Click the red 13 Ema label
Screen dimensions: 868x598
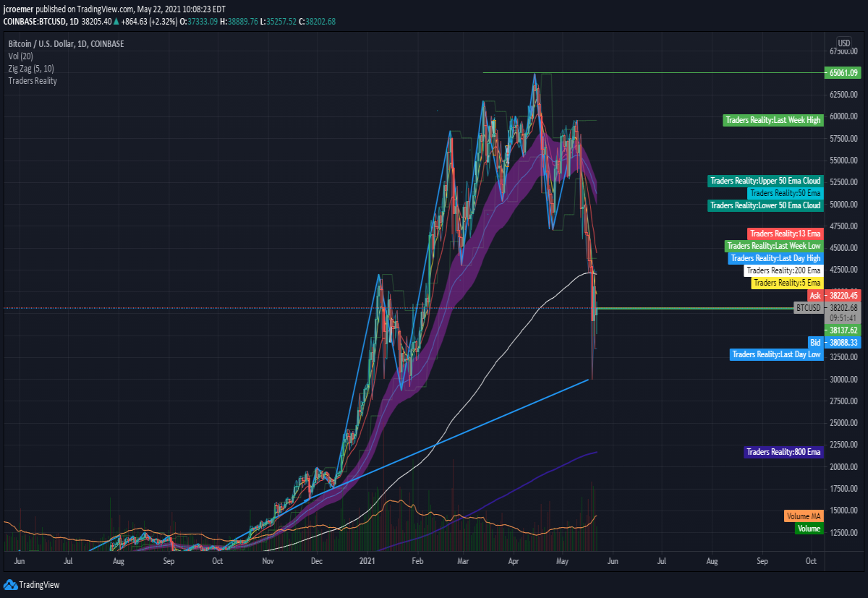pos(785,234)
